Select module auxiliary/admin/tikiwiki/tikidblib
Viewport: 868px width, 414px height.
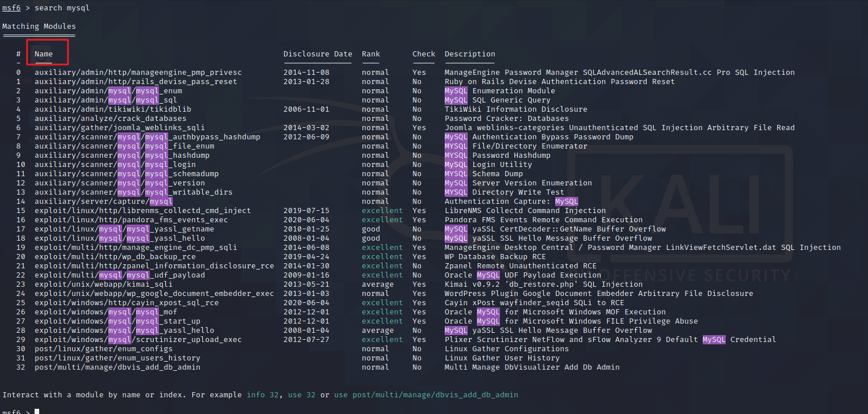tap(113, 109)
